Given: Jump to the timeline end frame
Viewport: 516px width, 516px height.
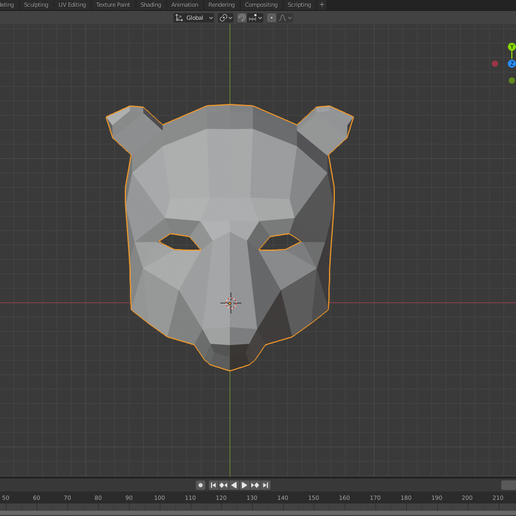Looking at the screenshot, I should (265, 485).
